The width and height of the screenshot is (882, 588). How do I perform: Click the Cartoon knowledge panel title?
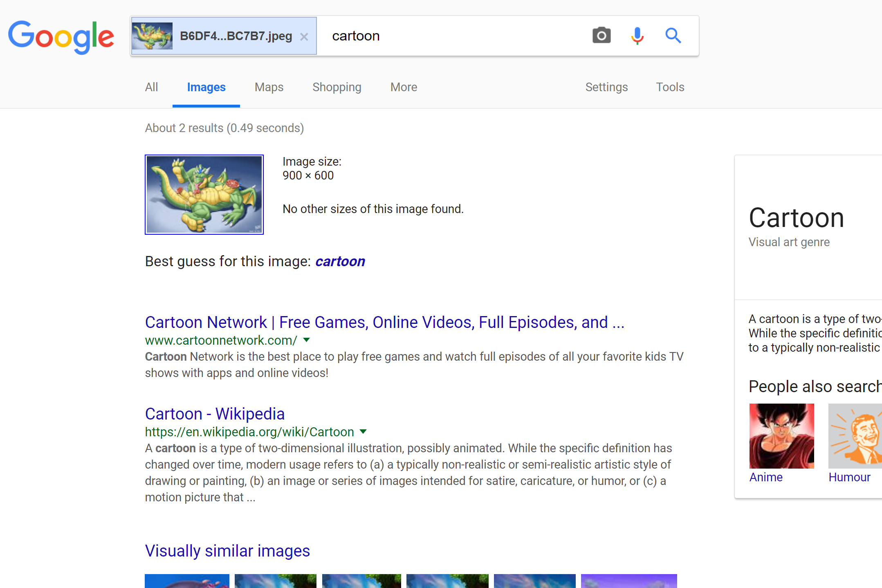pos(797,218)
